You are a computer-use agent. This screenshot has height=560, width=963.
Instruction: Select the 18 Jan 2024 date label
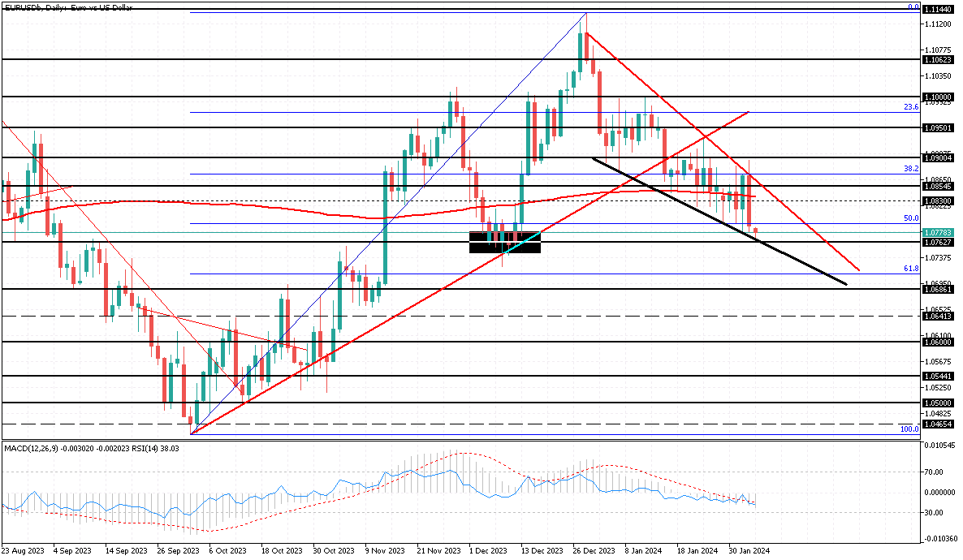pos(697,551)
